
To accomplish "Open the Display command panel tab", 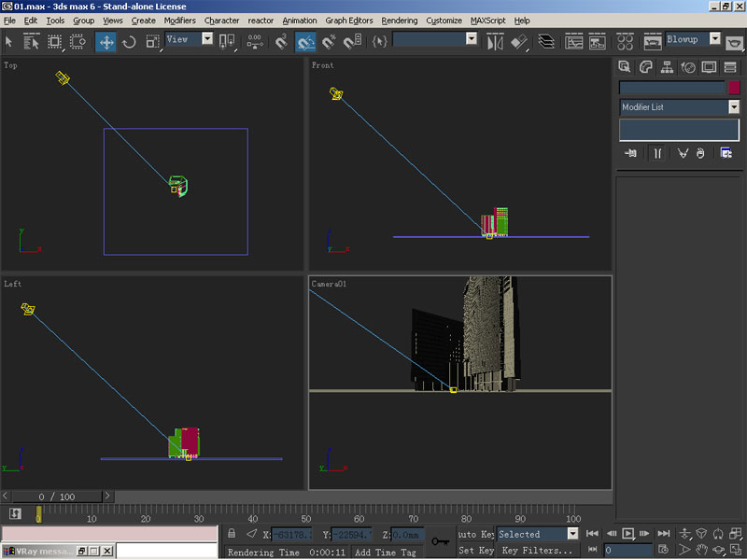I will coord(709,67).
